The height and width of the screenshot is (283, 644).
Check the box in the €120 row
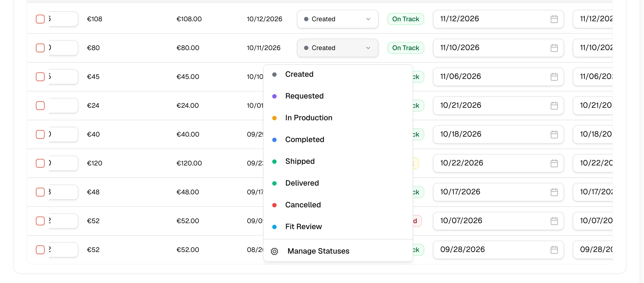point(40,163)
